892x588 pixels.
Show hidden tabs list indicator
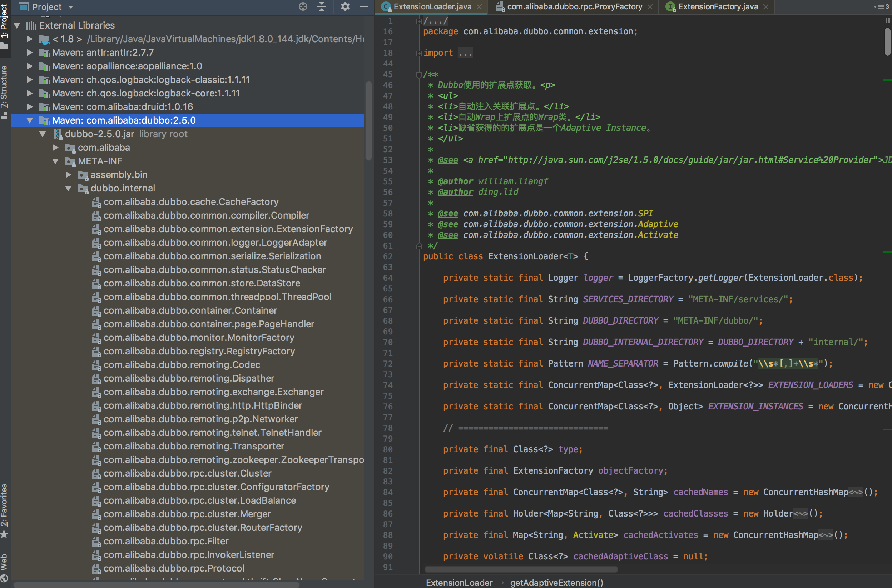coord(881,6)
